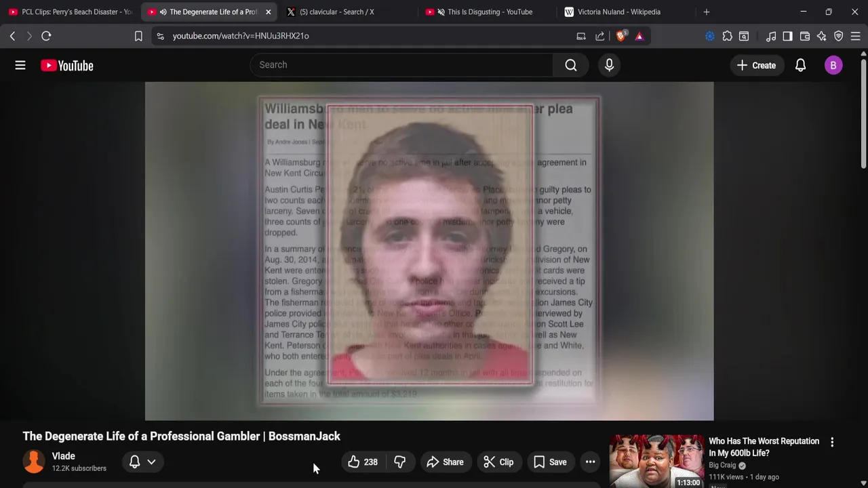Click the install/cast screen icon in the address bar
Screen dimensions: 868x488
tap(581, 36)
